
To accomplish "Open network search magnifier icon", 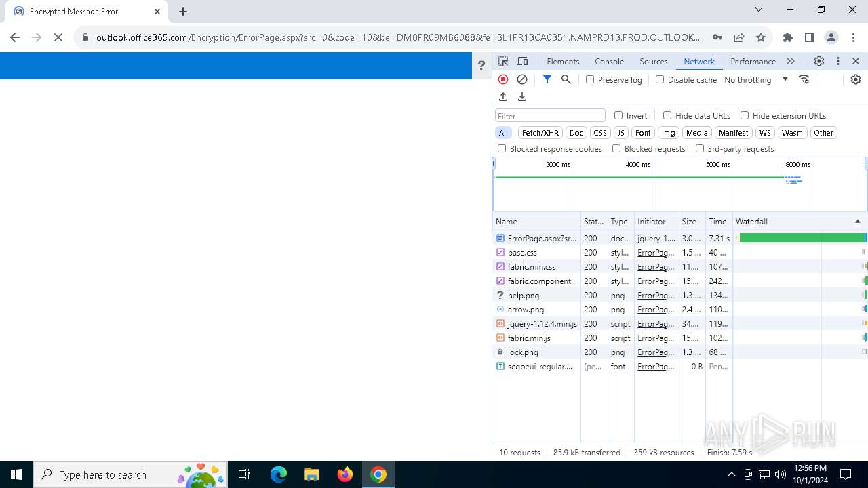I will click(x=566, y=79).
